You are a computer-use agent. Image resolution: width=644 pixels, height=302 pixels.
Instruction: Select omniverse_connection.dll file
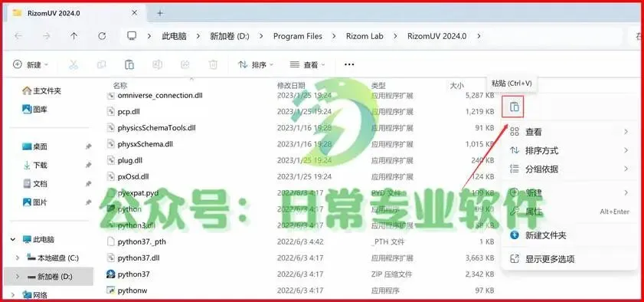point(160,95)
